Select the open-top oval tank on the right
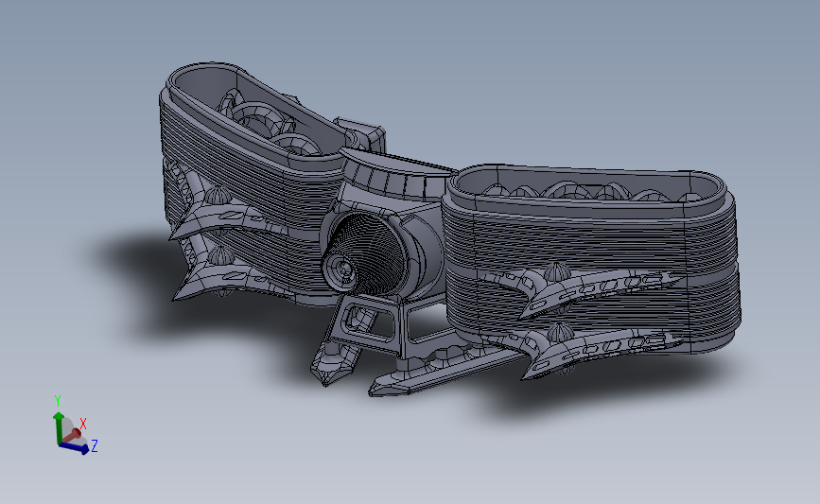Screen dimensions: 820x504 (x=590, y=258)
